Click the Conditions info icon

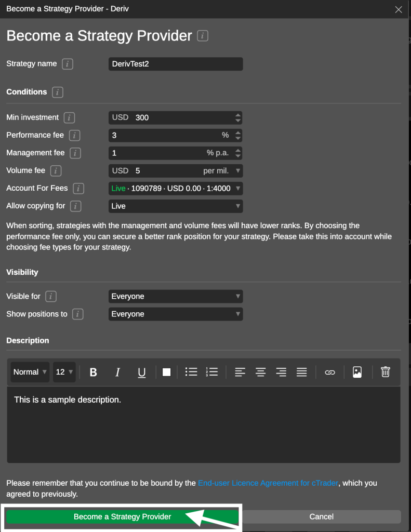(57, 92)
